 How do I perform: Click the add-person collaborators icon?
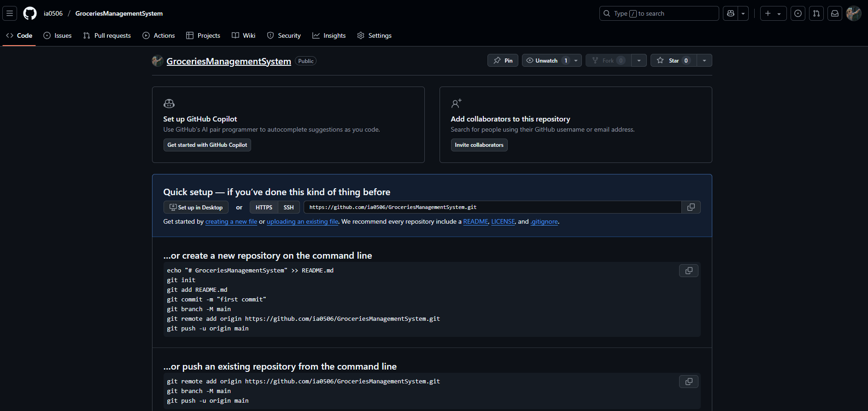point(456,104)
